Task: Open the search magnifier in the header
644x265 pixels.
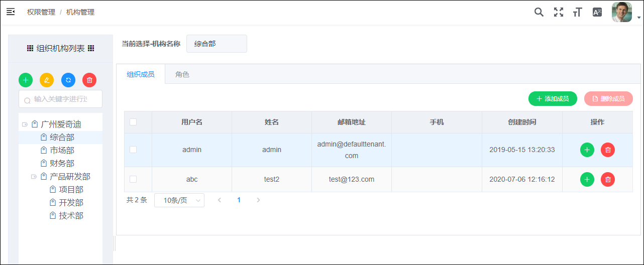Action: tap(539, 12)
